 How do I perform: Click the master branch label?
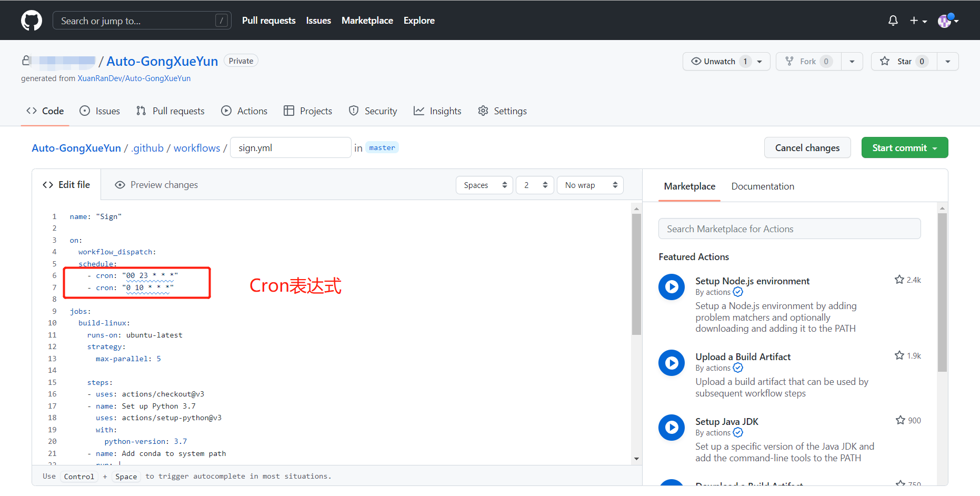tap(382, 147)
